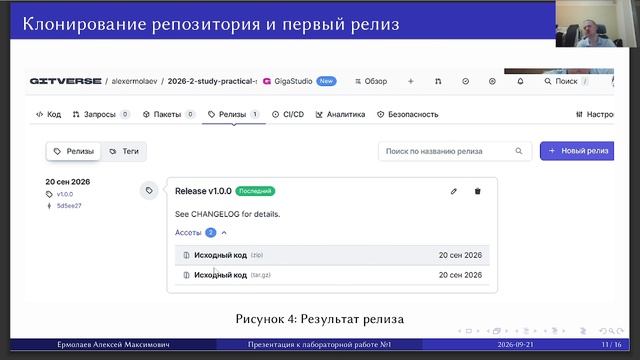640x360 pixels.
Task: Click the bell notifications icon
Action: tap(520, 81)
